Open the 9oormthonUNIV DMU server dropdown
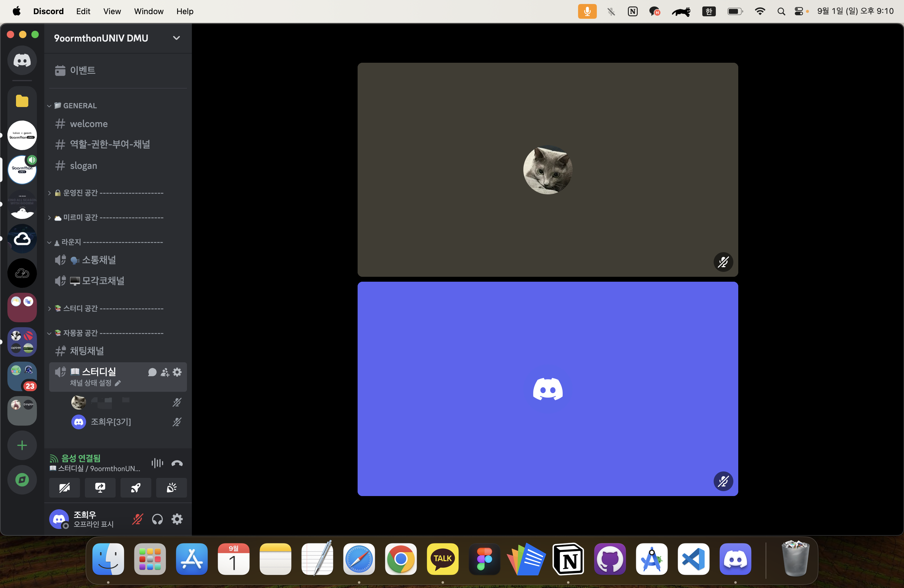Screen dimensions: 904x588 pos(176,38)
